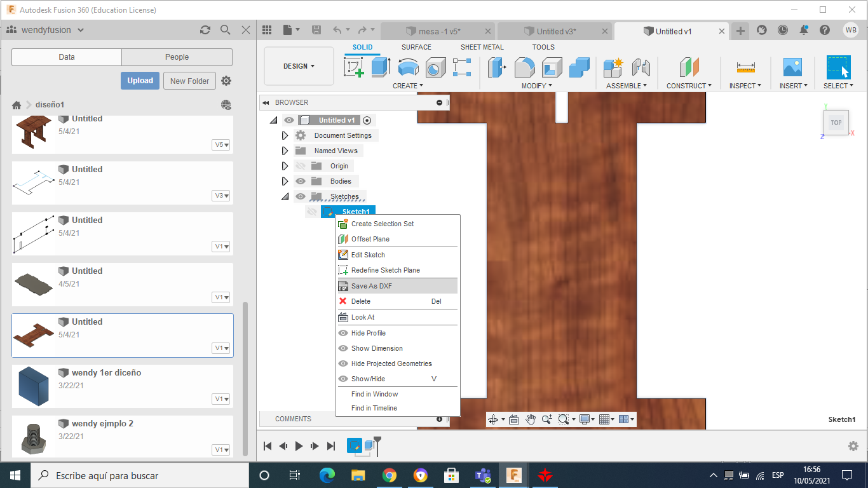Open the DESIGN workspace dropdown
Image resolution: width=868 pixels, height=488 pixels.
(299, 66)
